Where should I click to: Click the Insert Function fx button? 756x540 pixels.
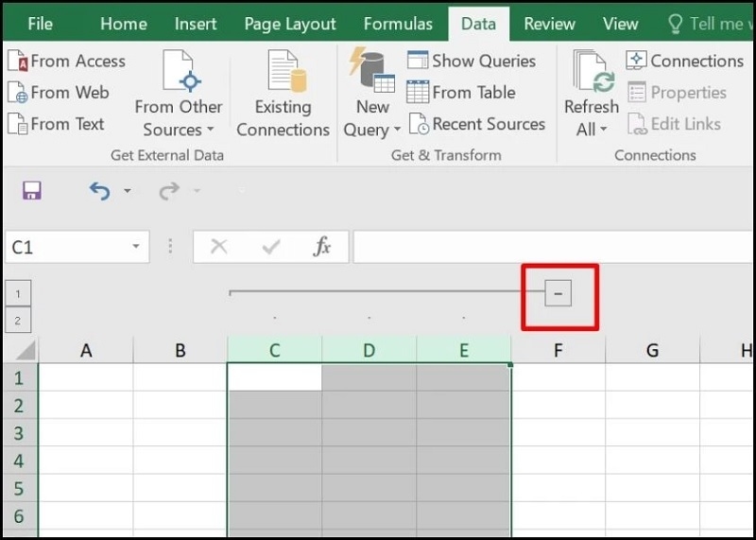click(322, 247)
